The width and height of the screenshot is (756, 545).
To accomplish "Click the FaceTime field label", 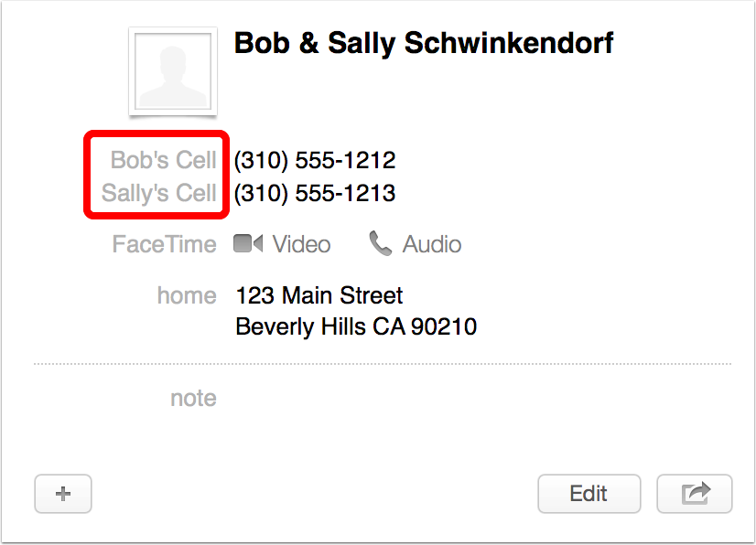I will pyautogui.click(x=164, y=244).
